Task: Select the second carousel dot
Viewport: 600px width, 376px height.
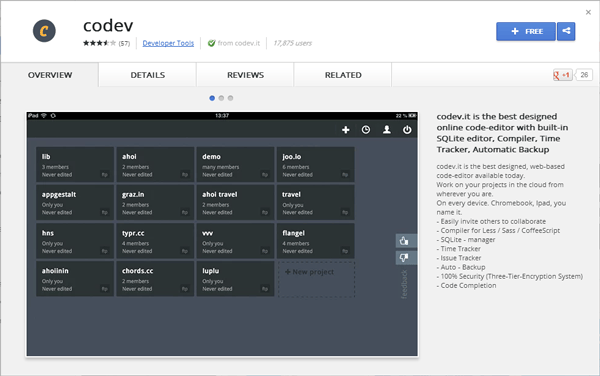Action: click(221, 98)
